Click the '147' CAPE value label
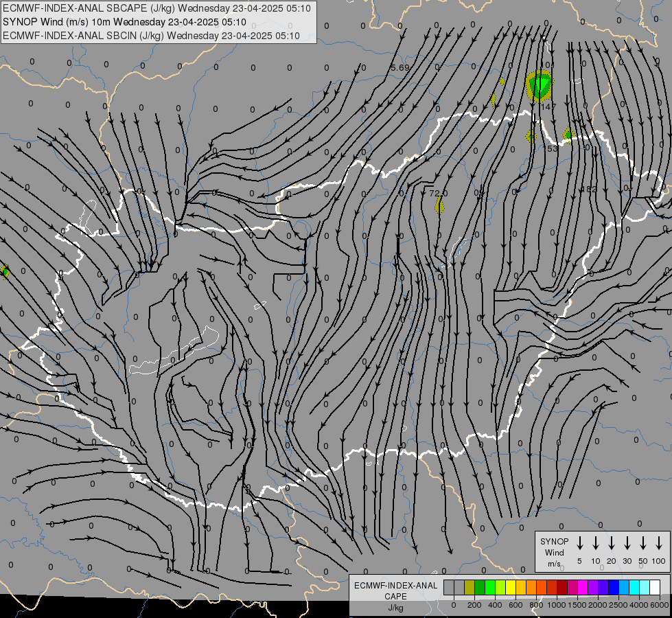Image resolution: width=672 pixels, height=618 pixels. (548, 106)
